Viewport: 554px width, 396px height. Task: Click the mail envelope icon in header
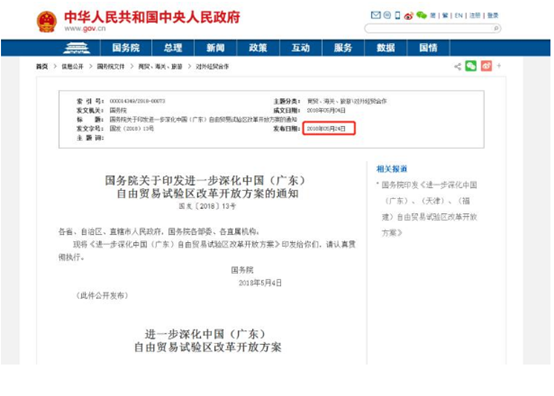(376, 15)
